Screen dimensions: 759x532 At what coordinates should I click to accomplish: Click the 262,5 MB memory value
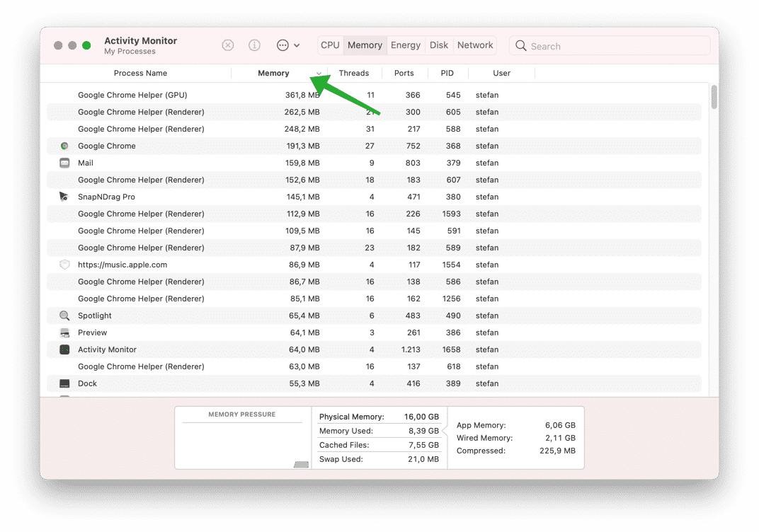point(302,112)
